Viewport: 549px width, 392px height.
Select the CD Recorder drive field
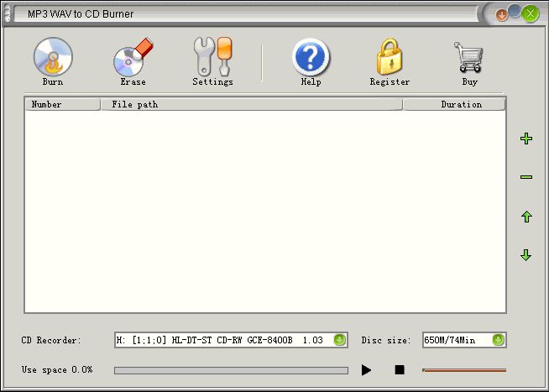[x=231, y=340]
